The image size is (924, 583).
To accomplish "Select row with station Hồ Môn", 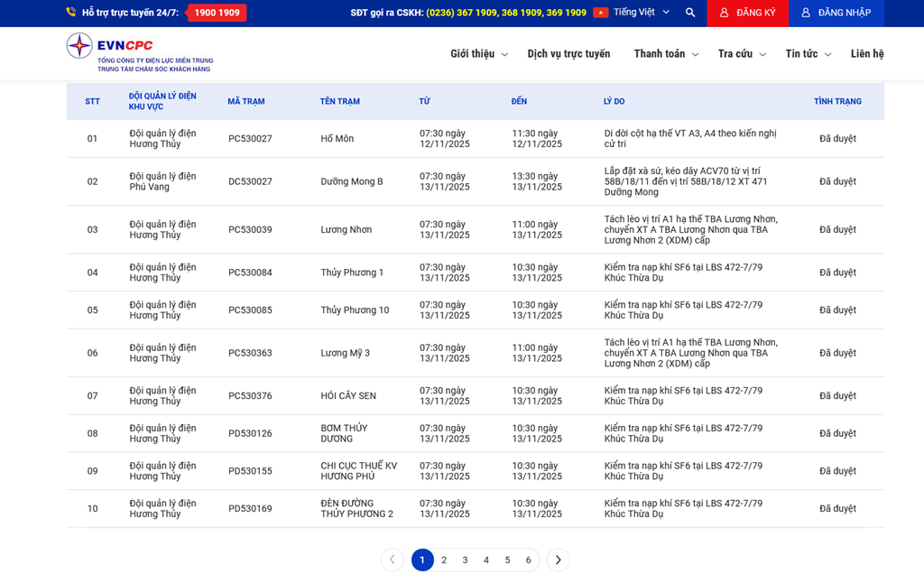I will 337,139.
